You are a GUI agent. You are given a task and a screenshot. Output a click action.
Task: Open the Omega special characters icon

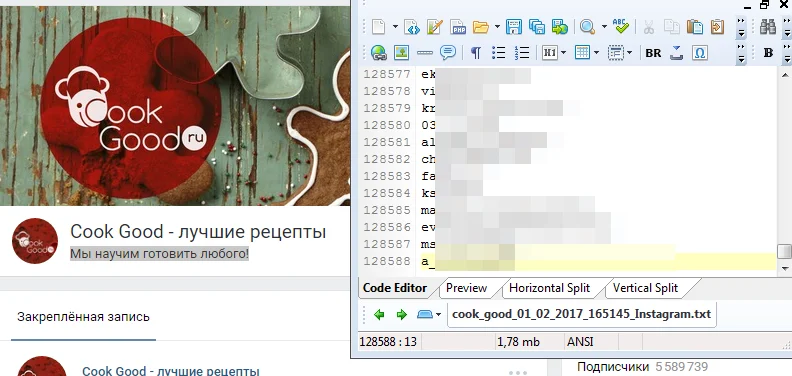pyautogui.click(x=700, y=53)
